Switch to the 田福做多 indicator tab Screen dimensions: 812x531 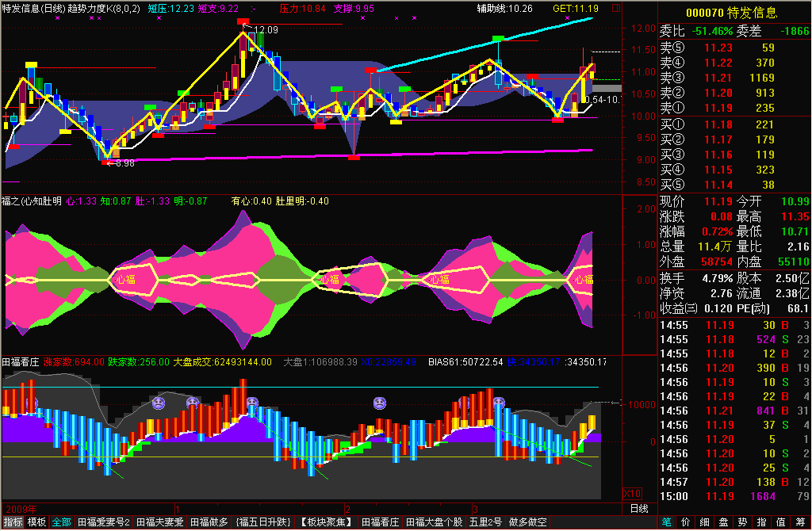pos(209,523)
